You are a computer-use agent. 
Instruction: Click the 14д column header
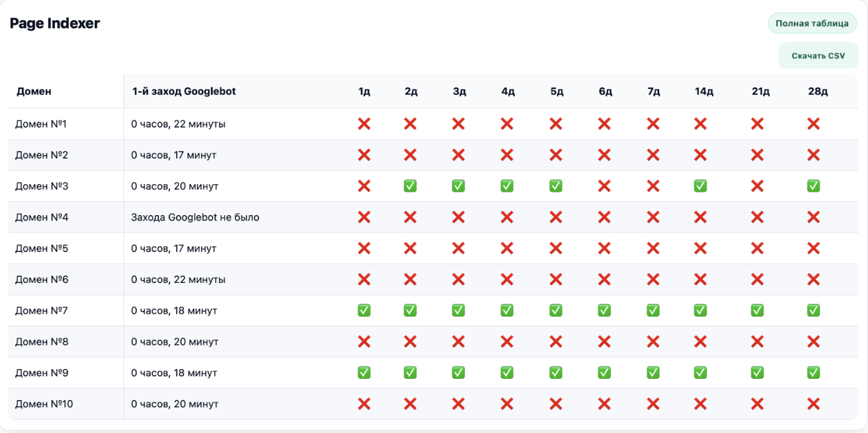click(704, 91)
